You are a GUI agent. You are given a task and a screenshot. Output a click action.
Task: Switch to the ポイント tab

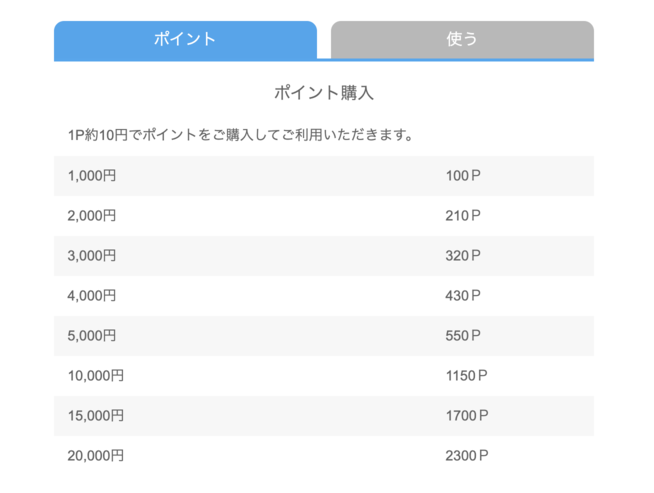185,40
